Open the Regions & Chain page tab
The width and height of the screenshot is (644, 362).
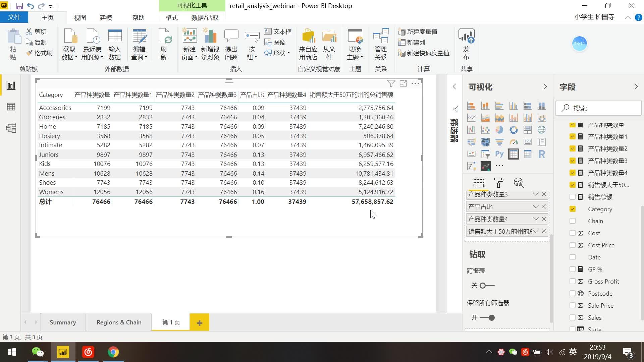click(119, 322)
